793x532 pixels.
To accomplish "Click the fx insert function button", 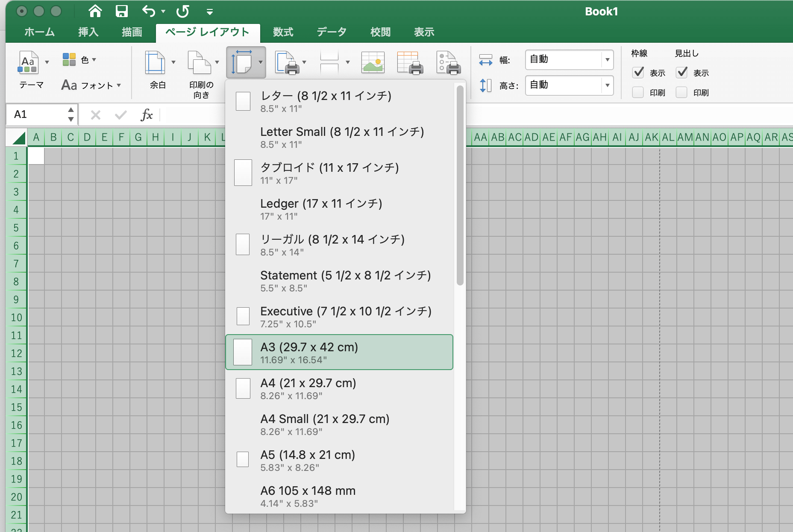I will [x=147, y=115].
